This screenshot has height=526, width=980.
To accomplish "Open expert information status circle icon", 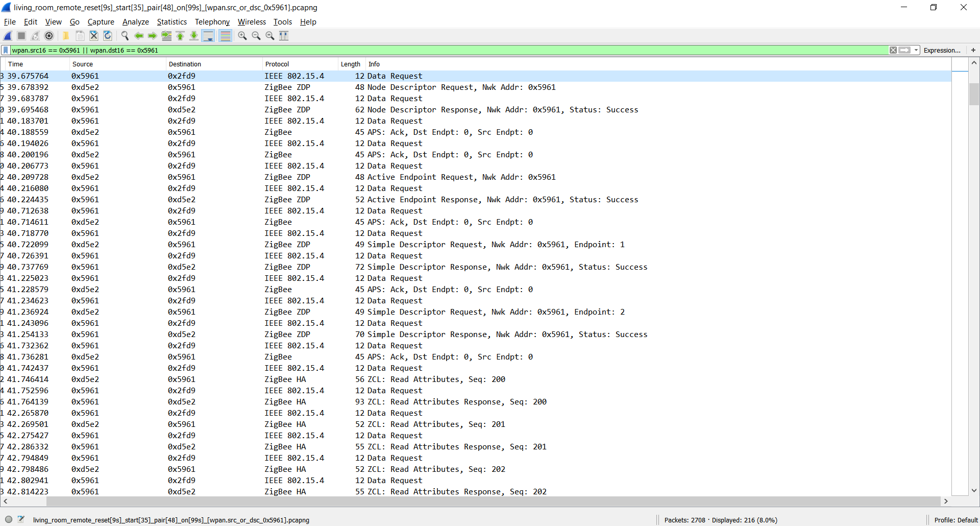I will [x=9, y=520].
